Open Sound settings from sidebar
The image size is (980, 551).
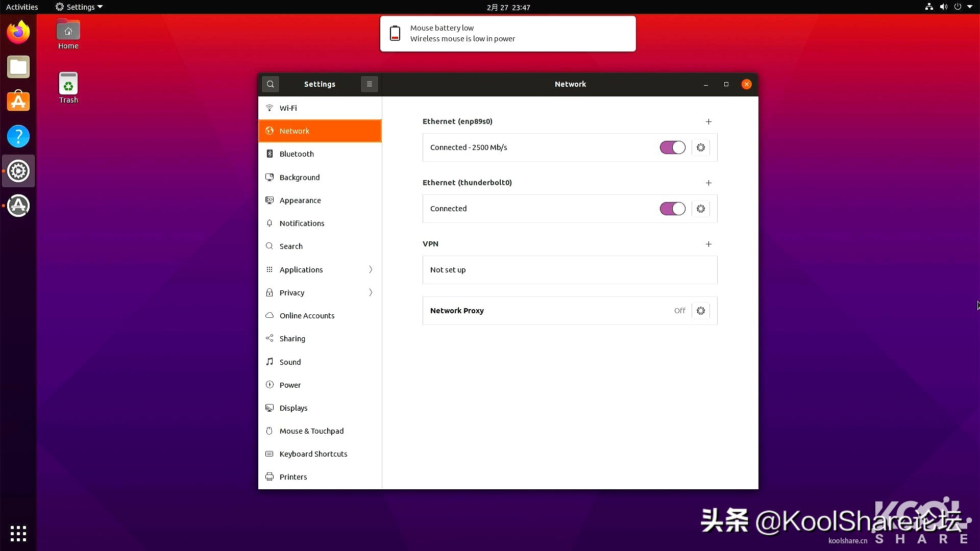coord(269,362)
